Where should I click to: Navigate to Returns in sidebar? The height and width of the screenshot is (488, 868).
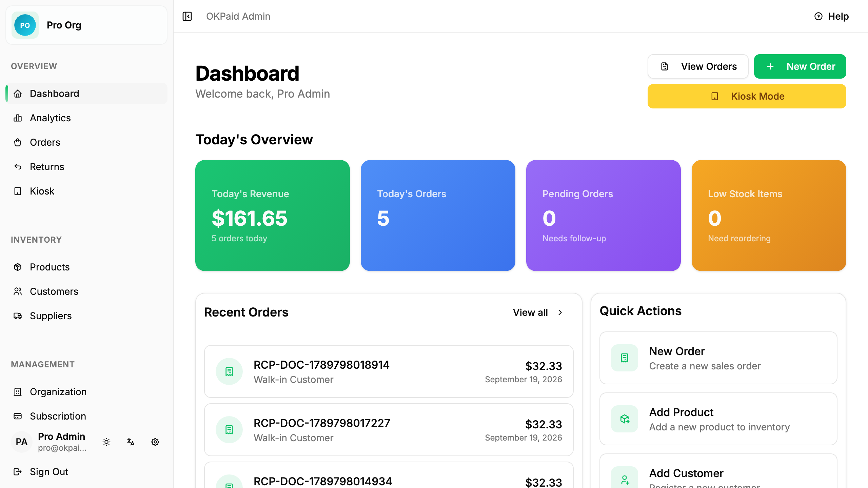87,167
